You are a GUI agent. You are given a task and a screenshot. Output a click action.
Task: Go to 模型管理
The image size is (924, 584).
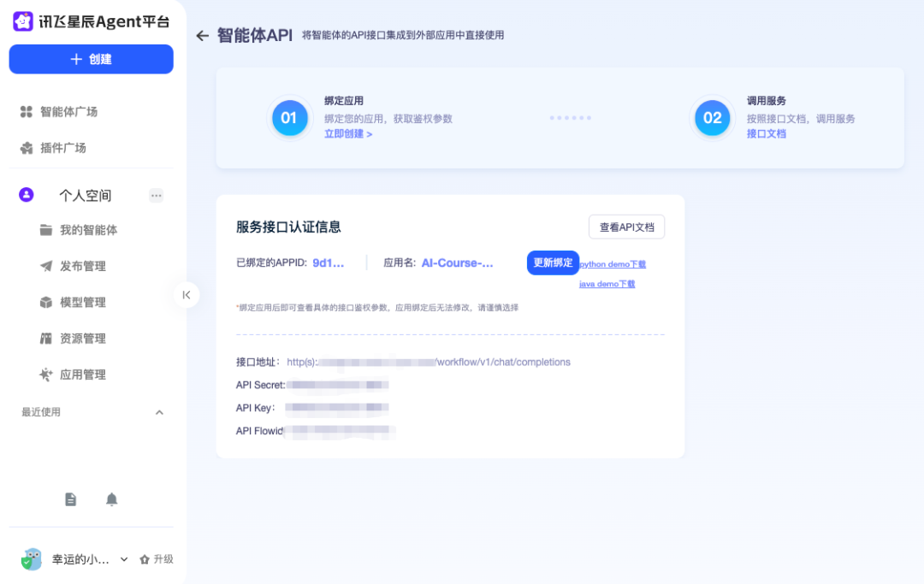point(82,303)
